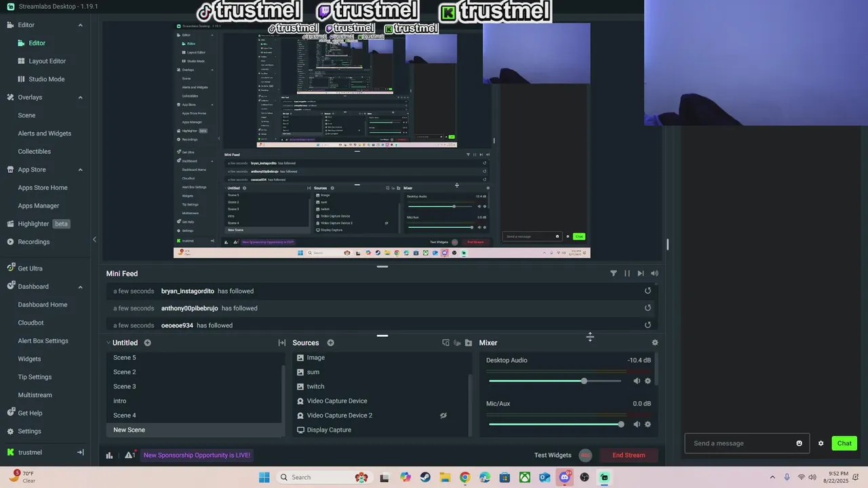Open New Sponsorship Opportunity banner
This screenshot has width=868, height=488.
coord(197,455)
